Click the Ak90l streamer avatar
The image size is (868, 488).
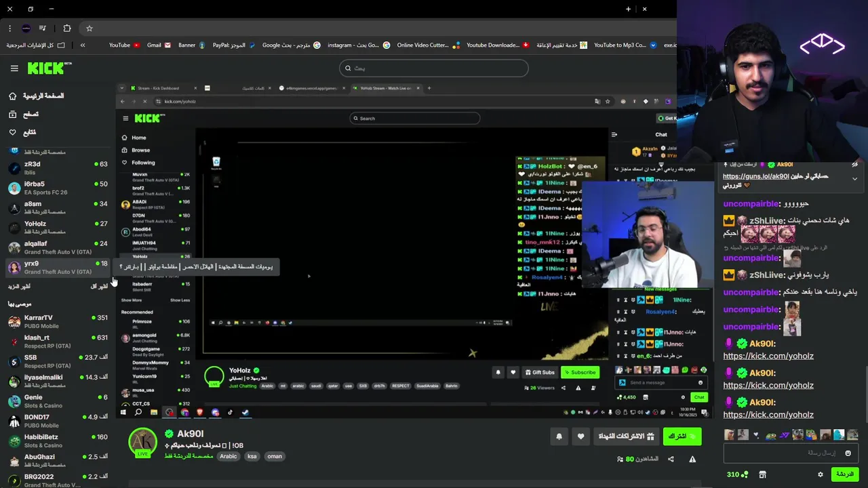coord(142,443)
